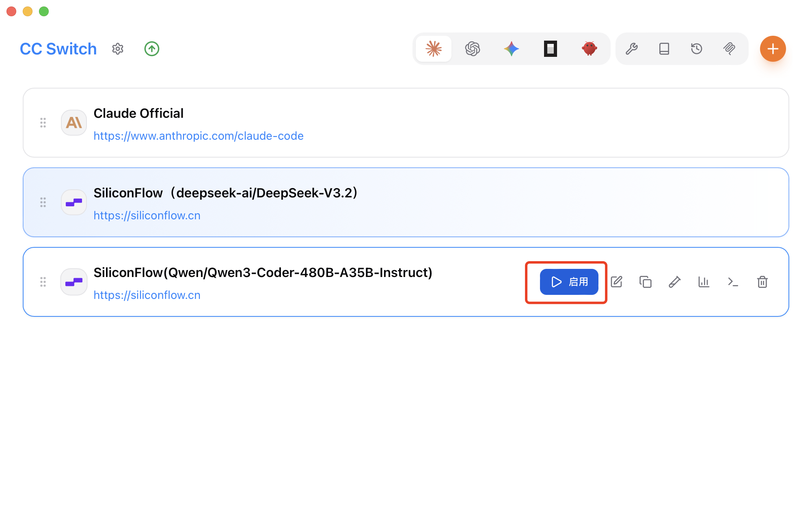Duplicate the Qwen3-Coder provider
The height and width of the screenshot is (528, 812).
[646, 282]
